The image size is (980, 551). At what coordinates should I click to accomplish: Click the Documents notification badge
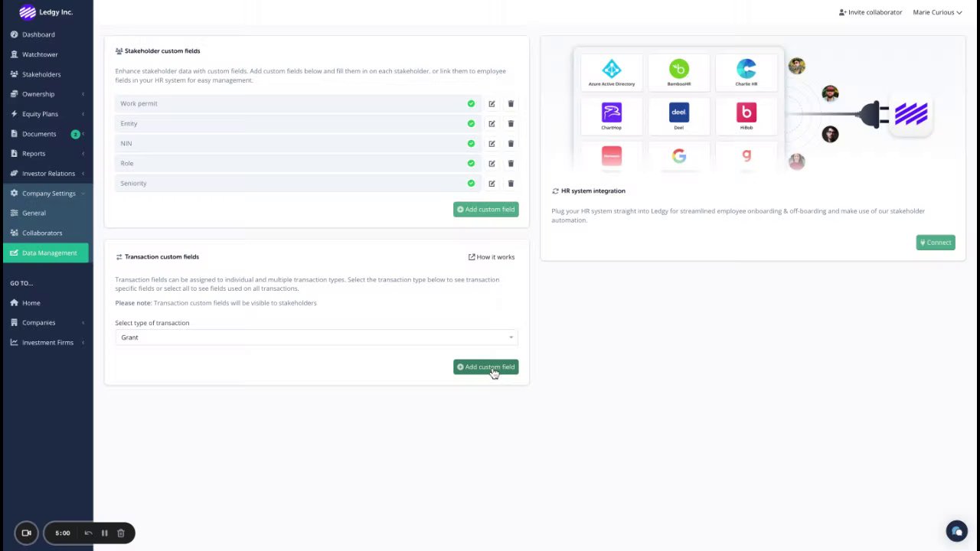(x=75, y=135)
